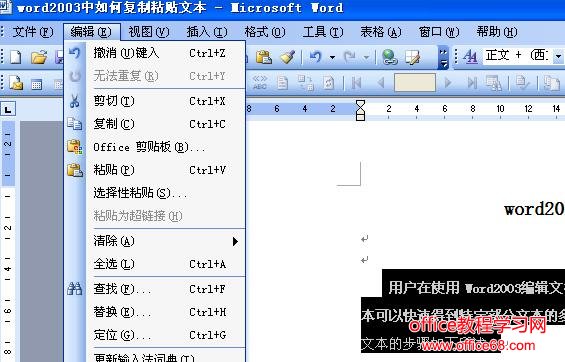Choose 全选(L) in the Edit menu
The image size is (565, 362).
pyautogui.click(x=155, y=264)
